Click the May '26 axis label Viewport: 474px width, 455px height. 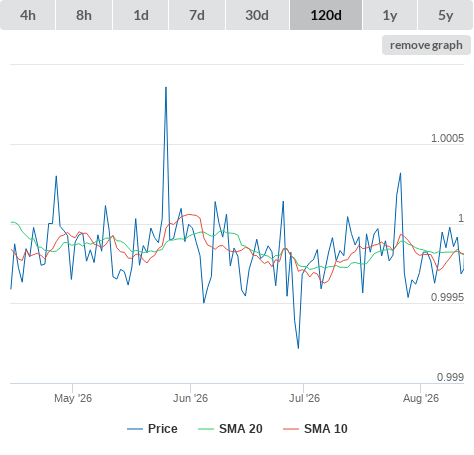point(73,398)
